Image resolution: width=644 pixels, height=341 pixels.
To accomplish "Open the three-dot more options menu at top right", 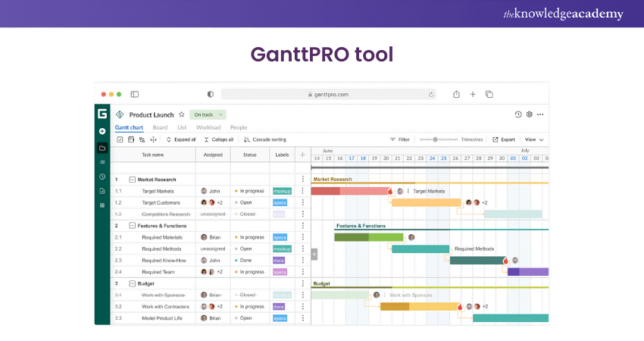I will 540,114.
